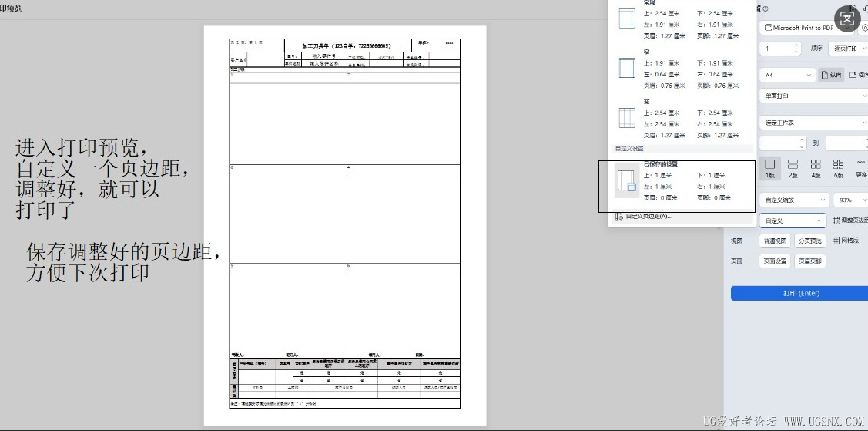Image resolution: width=868 pixels, height=431 pixels.
Task: Select 4版 four pages per sheet
Action: click(816, 168)
